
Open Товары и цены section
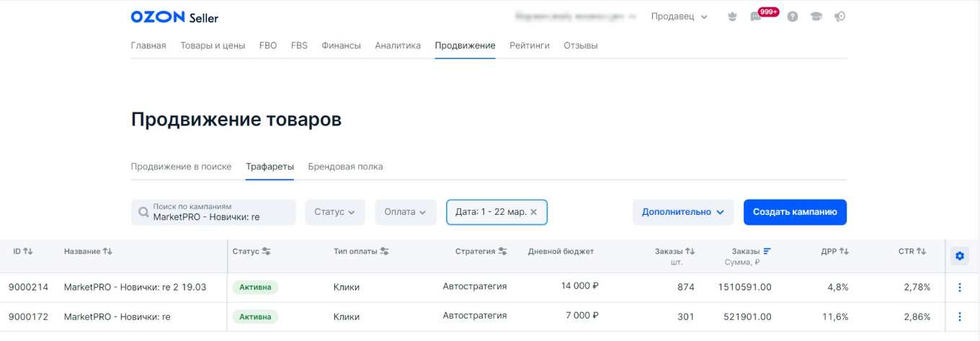coord(213,45)
